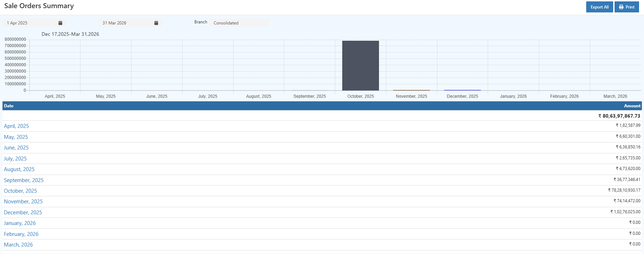Open November, 2025 link
This screenshot has height=254, width=644.
[x=23, y=202]
